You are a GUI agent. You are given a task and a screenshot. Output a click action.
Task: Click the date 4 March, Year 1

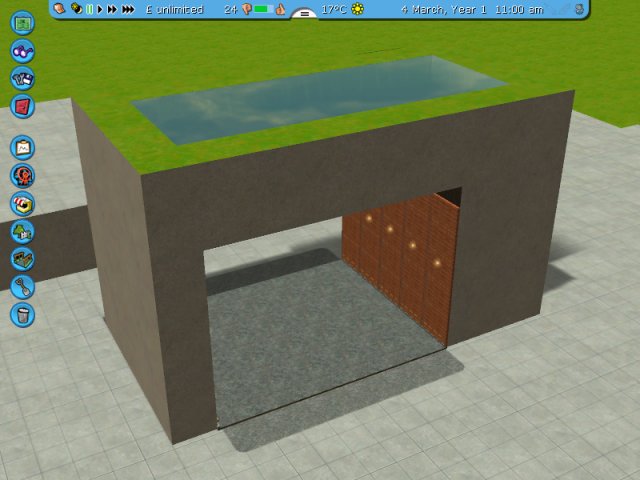(x=444, y=10)
